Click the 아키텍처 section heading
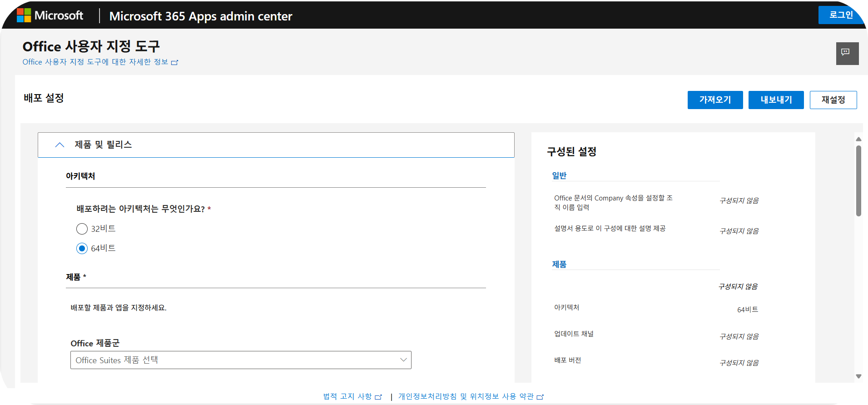 tap(80, 176)
